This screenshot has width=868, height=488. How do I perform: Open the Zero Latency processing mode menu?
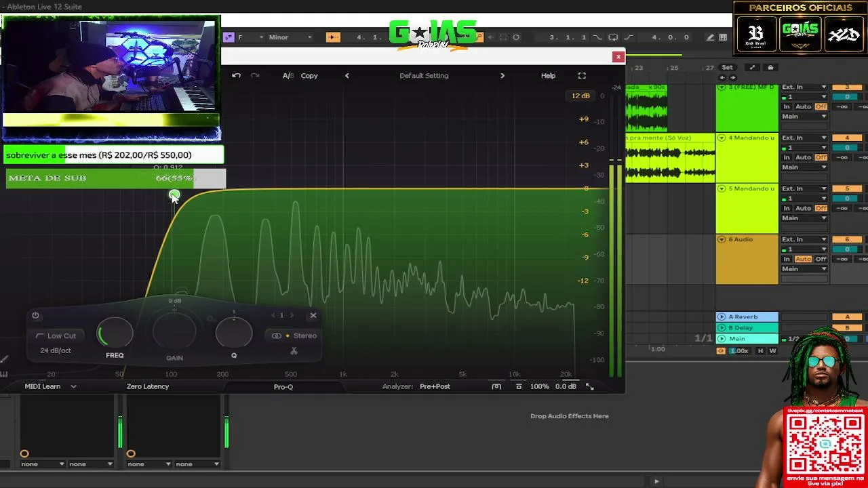147,386
